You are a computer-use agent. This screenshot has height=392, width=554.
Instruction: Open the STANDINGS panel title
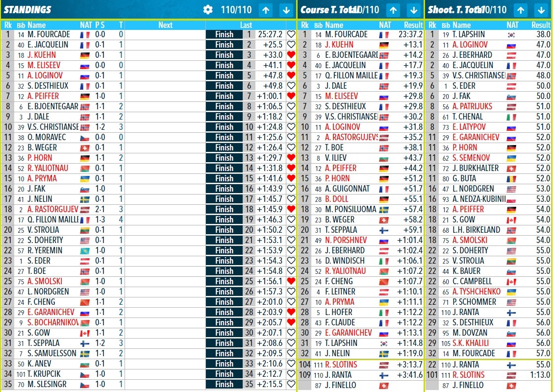click(27, 10)
